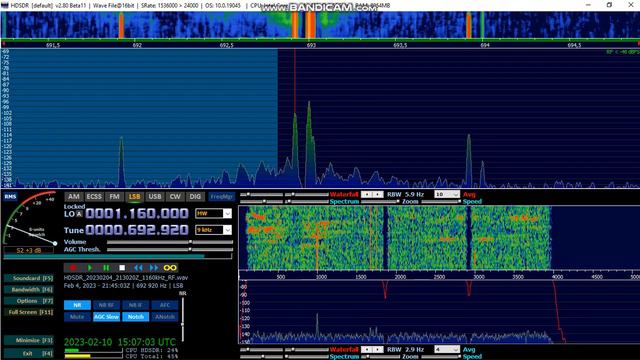Seek within the teal playback progress bar
Viewport: 640px width, 360px height.
point(118,257)
